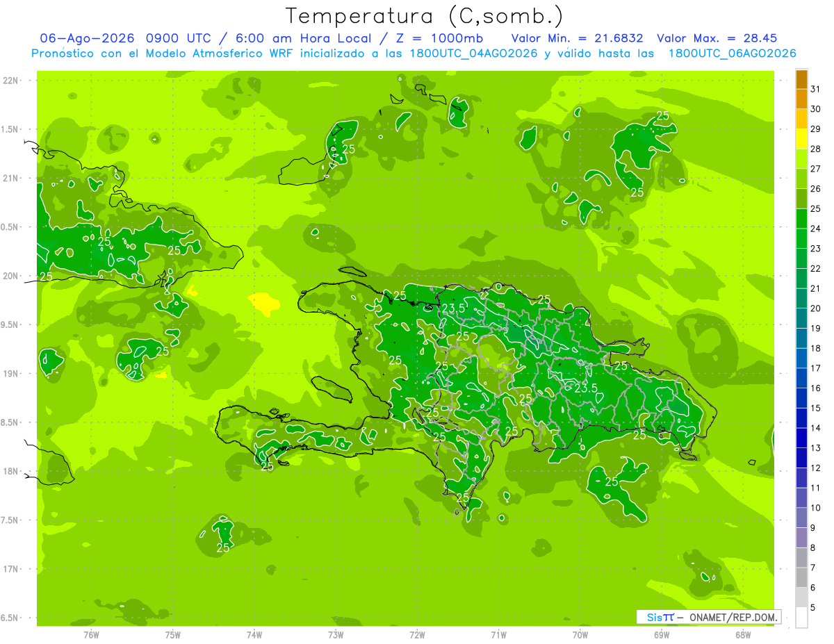834x644 pixels.
Task: Click the "Valor Min. = 21.6832" readout
Action: [577, 38]
